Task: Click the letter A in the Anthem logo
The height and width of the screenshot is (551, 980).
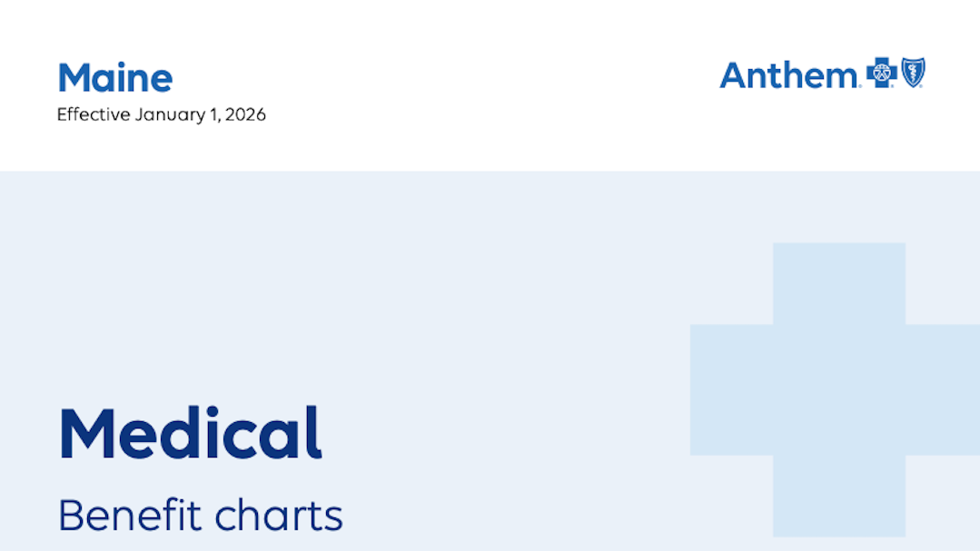Action: 733,75
